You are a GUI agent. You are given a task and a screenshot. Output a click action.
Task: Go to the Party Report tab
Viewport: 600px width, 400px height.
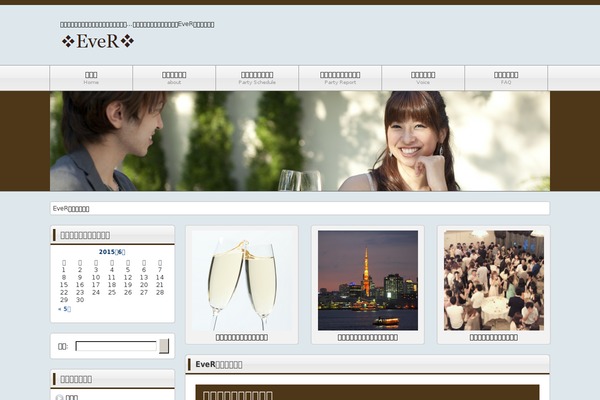point(340,78)
